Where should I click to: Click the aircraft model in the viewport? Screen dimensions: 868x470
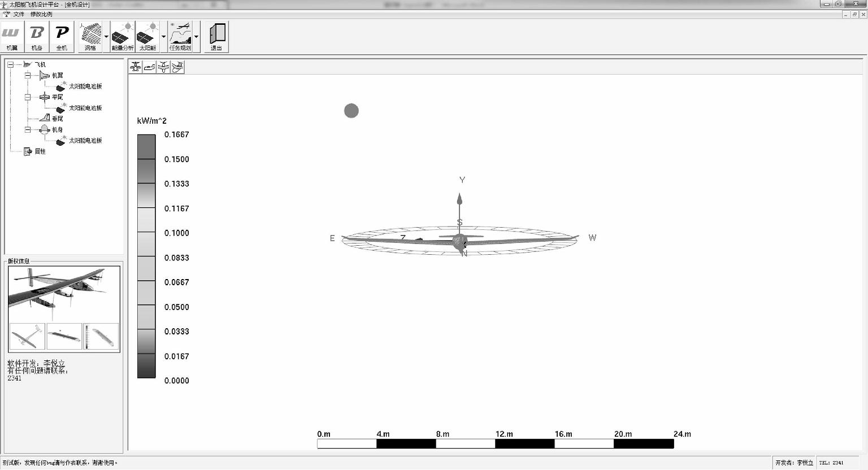click(x=460, y=241)
